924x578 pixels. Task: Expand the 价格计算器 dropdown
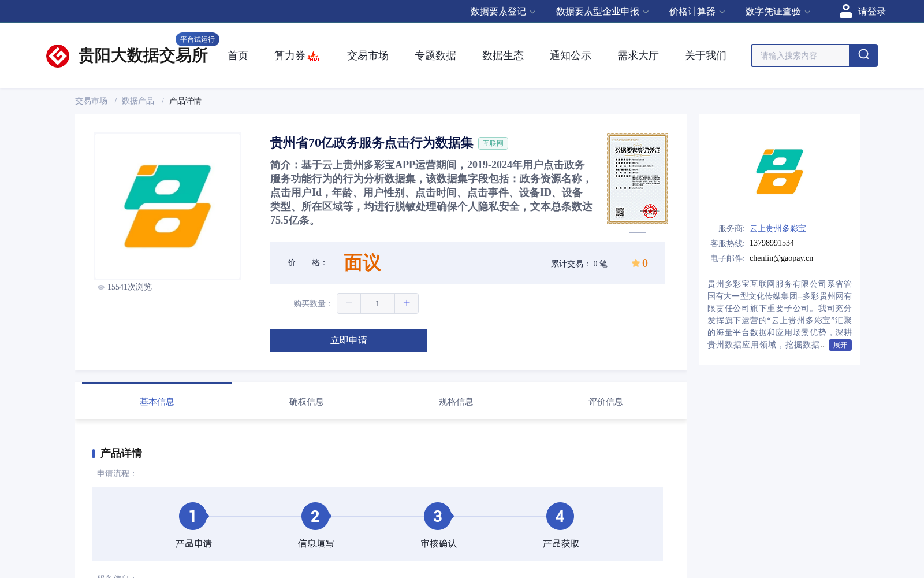(x=697, y=12)
